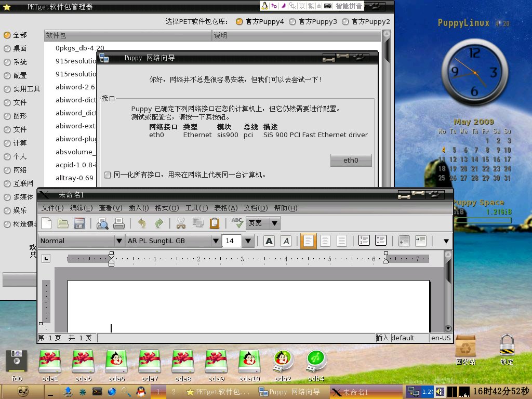Open the sdb4 USB drive icon
532x399 pixels.
click(x=316, y=361)
